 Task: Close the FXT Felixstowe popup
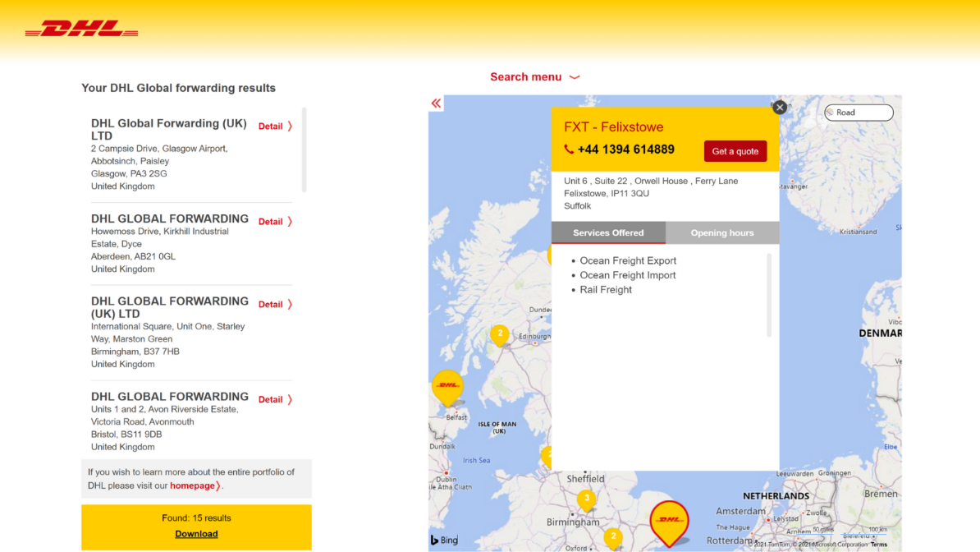pyautogui.click(x=779, y=107)
